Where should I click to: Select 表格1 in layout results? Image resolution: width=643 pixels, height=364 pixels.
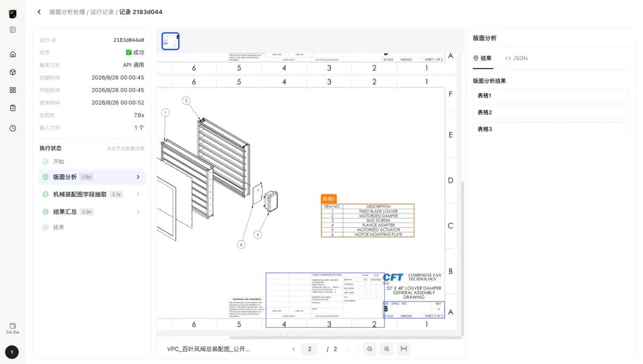pyautogui.click(x=551, y=95)
